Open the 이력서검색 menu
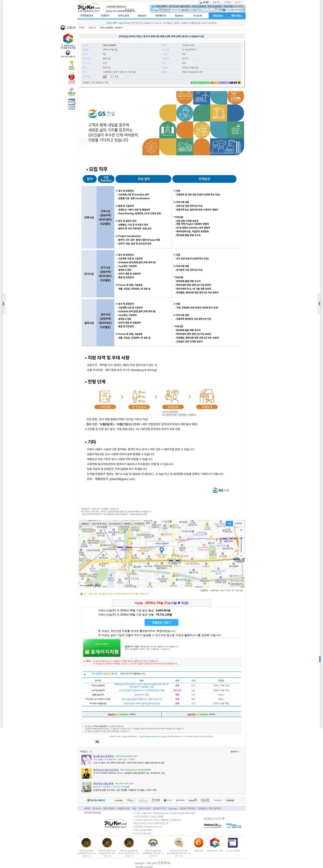 coord(124,16)
